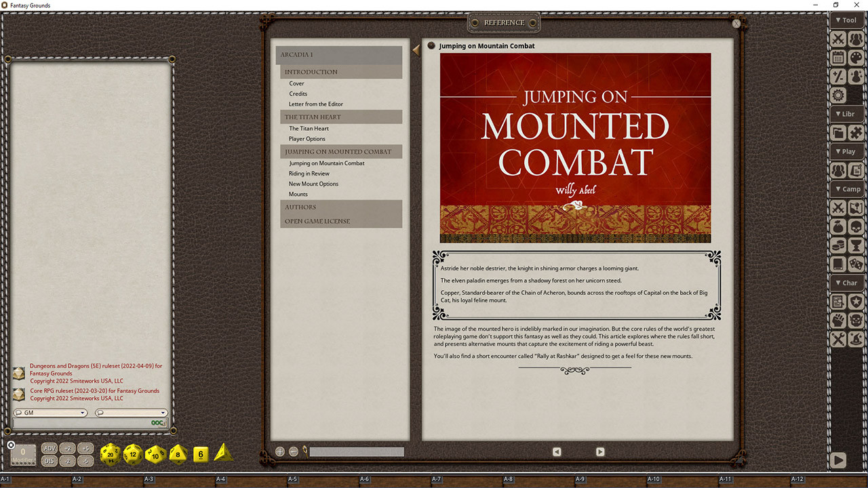Open spells via the wizard hat icon
The image size is (868, 488).
point(856,339)
